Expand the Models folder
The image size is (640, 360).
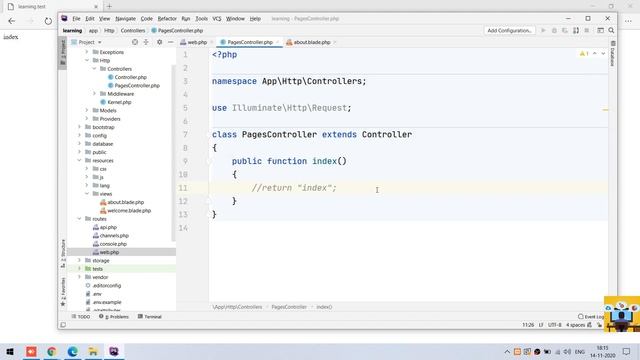(x=87, y=111)
